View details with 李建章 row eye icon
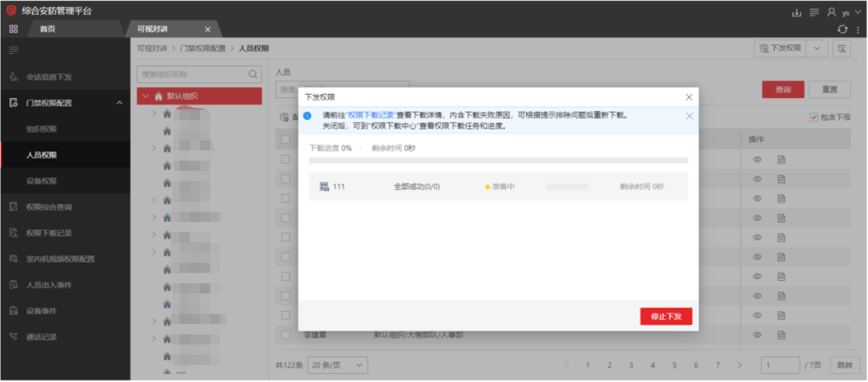 [757, 335]
